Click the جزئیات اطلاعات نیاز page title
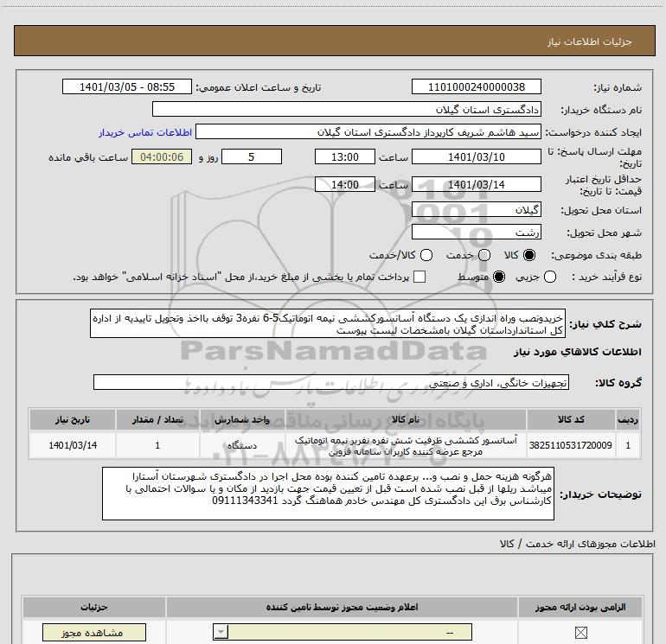The width and height of the screenshot is (666, 644). click(x=589, y=41)
